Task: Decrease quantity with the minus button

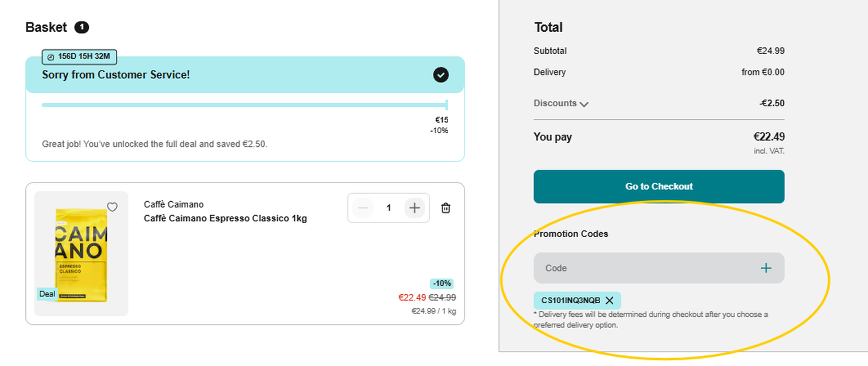Action: 363,208
